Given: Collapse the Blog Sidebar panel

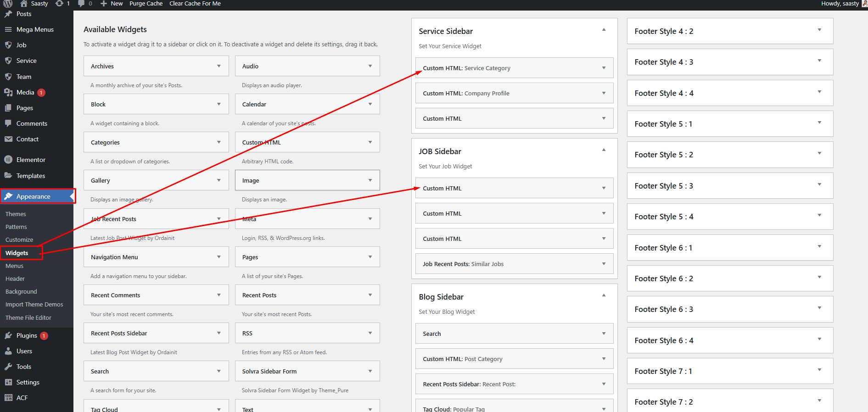Looking at the screenshot, I should point(604,295).
